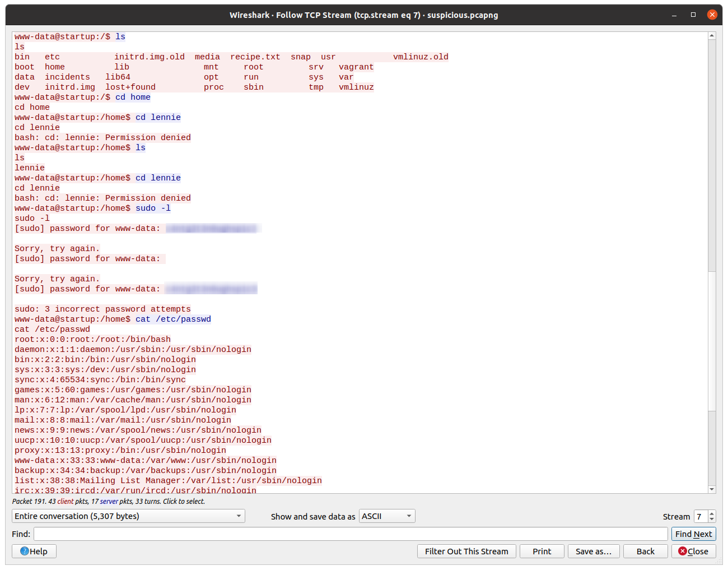Click 'recipe.txt' in the ls output
The image size is (728, 570).
[x=255, y=57]
